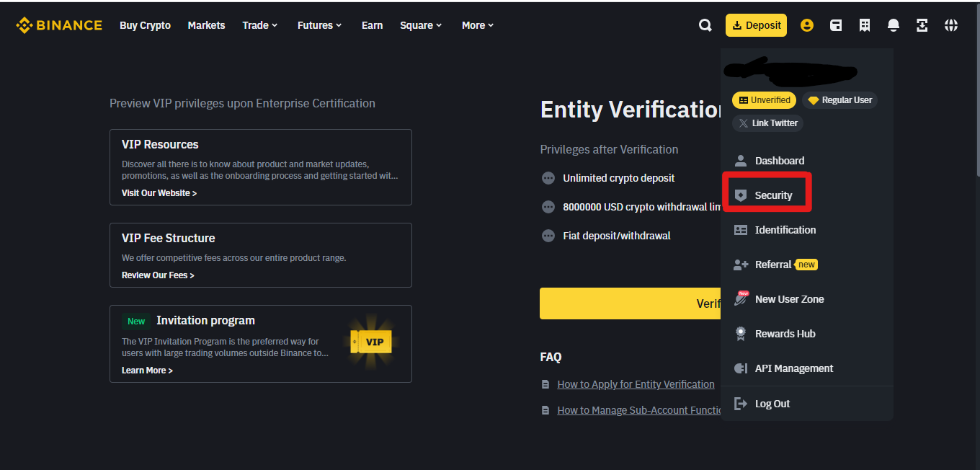The height and width of the screenshot is (470, 980).
Task: Click the Referral add-user icon
Action: [741, 265]
